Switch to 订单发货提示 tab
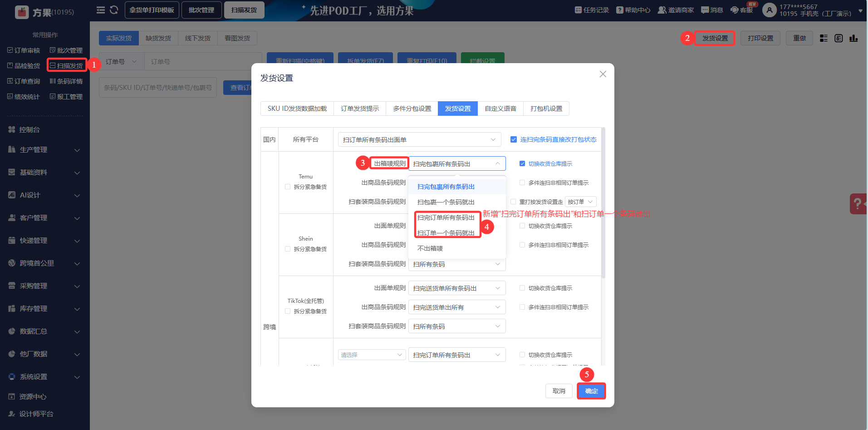The width and height of the screenshot is (868, 430). (360, 109)
